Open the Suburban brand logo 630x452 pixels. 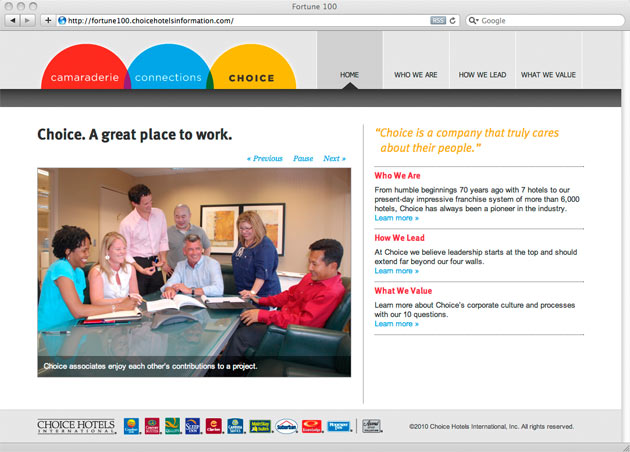[x=286, y=426]
